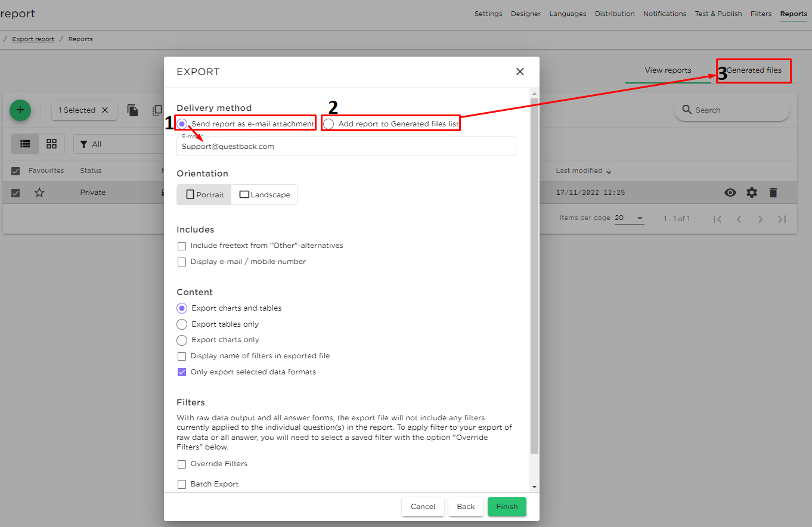Toggle the header select-all checkbox
This screenshot has height=527, width=812.
16,171
